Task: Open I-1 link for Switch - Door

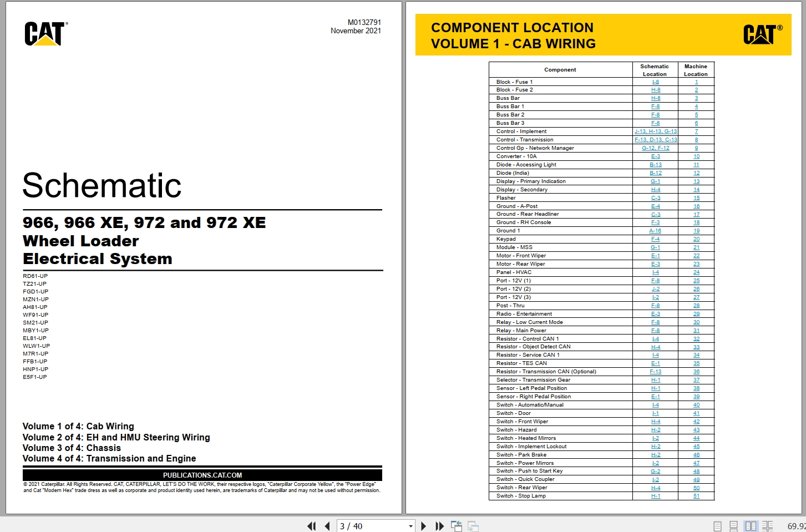Action: point(656,413)
